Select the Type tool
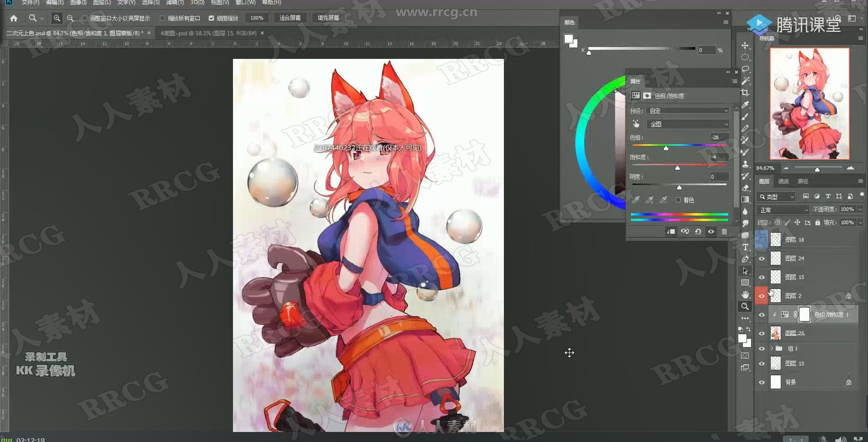 [x=745, y=247]
